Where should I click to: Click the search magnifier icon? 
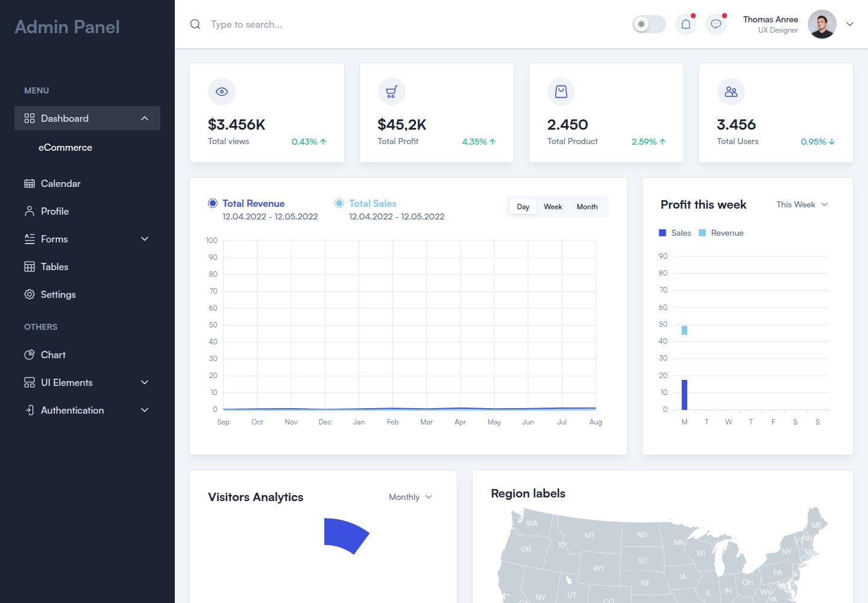click(x=195, y=24)
